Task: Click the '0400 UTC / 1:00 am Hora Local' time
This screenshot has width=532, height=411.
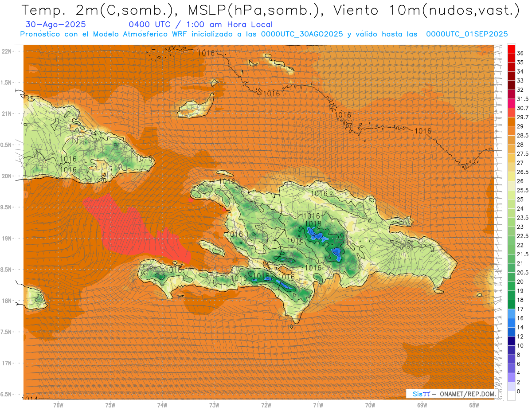Action: point(200,25)
